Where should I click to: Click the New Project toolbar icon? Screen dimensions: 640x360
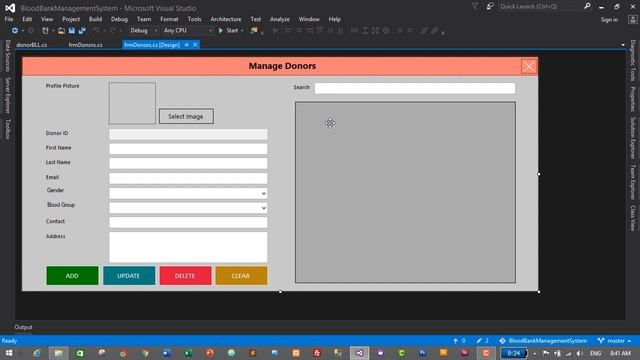click(x=45, y=31)
